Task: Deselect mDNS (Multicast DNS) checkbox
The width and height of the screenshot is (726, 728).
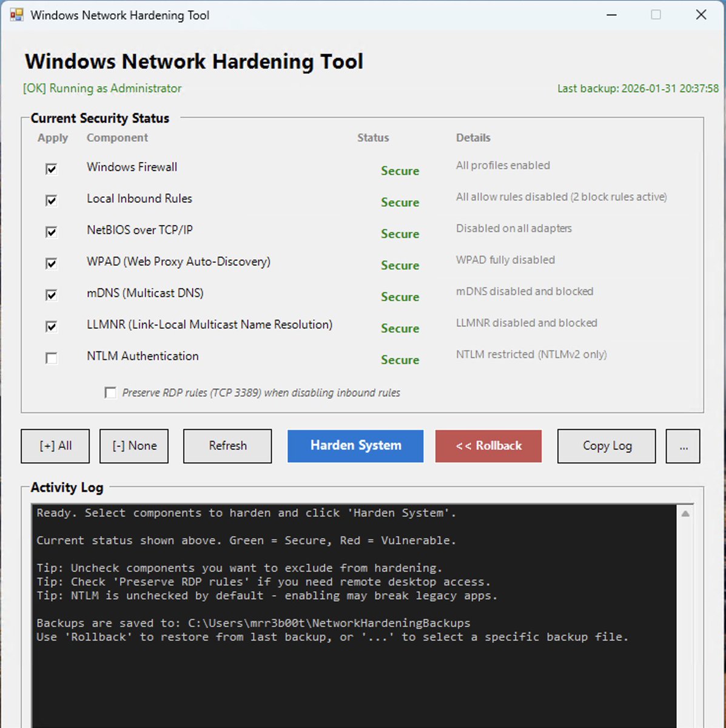Action: tap(52, 295)
